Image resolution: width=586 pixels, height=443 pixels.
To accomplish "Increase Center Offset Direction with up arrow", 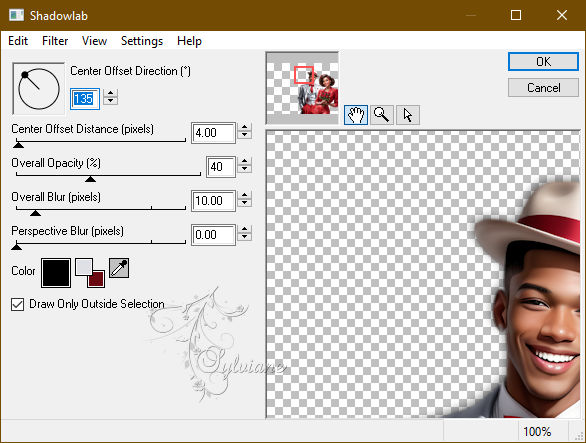I will (x=110, y=93).
